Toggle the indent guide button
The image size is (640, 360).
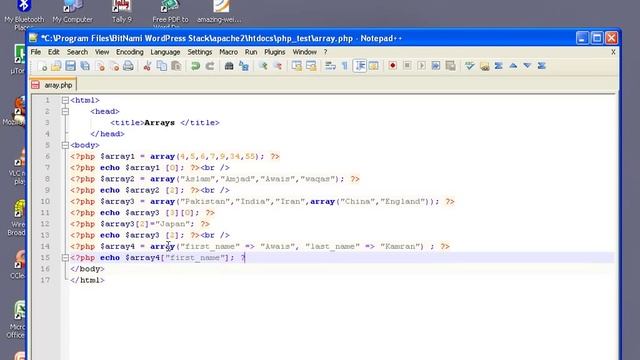(x=360, y=66)
